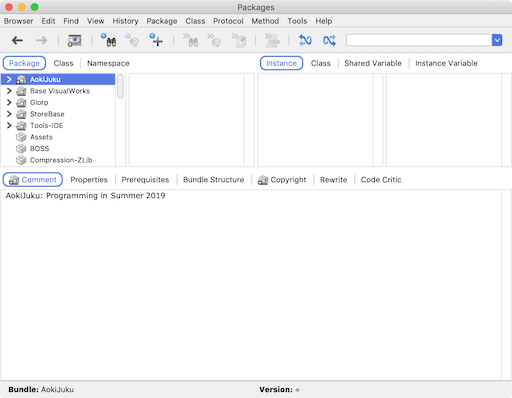
Task: Switch method side to Instance toggle
Action: point(281,63)
